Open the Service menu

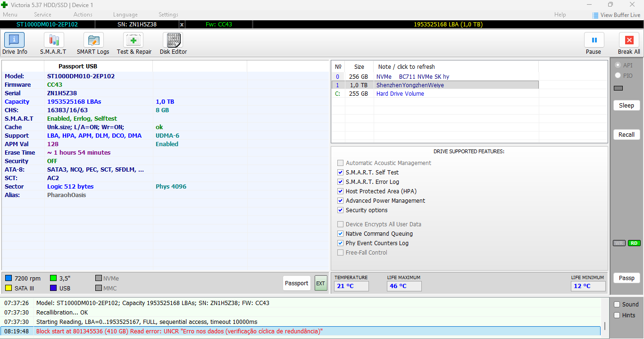[42, 15]
